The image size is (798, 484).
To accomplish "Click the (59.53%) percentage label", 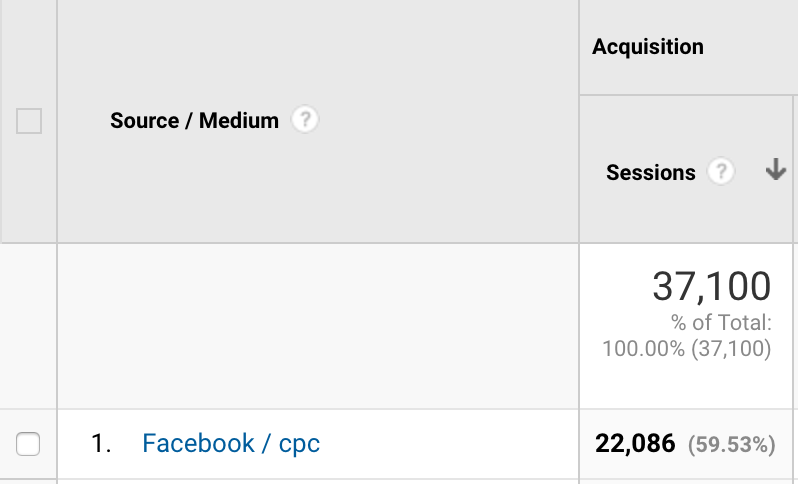I will pyautogui.click(x=731, y=444).
